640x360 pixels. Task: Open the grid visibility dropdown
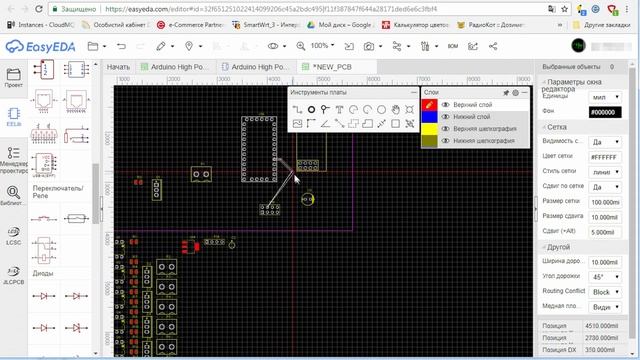pos(605,142)
